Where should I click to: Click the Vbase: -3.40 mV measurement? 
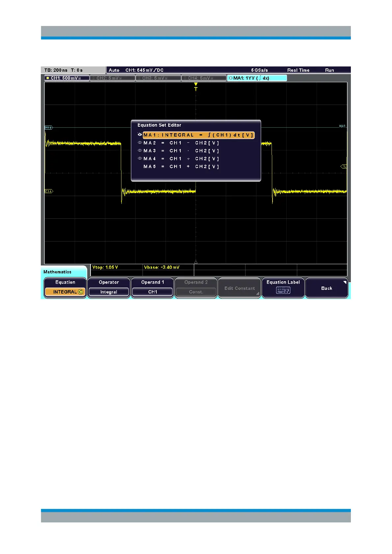[162, 267]
